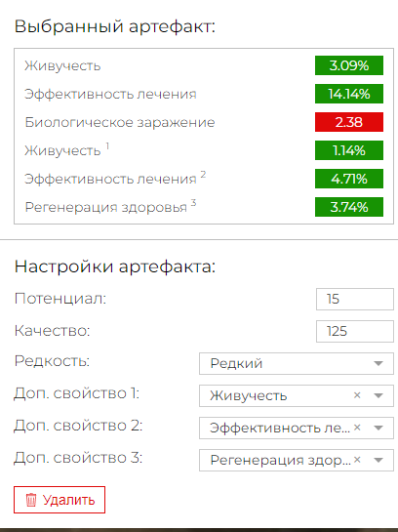The width and height of the screenshot is (398, 532).
Task: Expand Доп. свойство 1 dropdown arrow
Action: click(378, 395)
